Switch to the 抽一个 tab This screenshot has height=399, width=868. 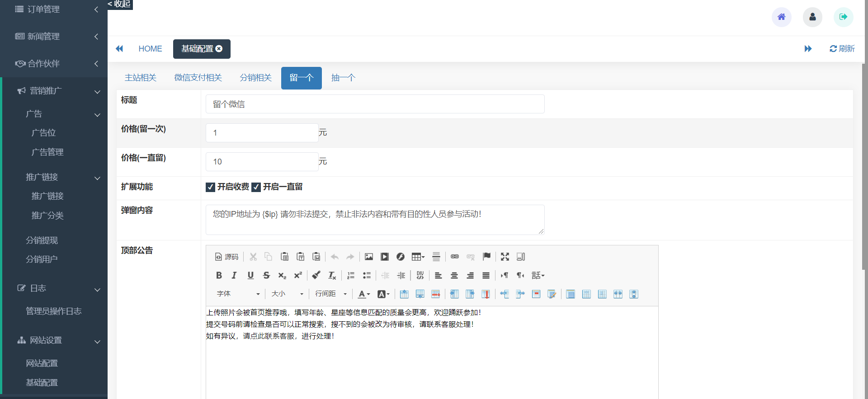[x=343, y=78]
